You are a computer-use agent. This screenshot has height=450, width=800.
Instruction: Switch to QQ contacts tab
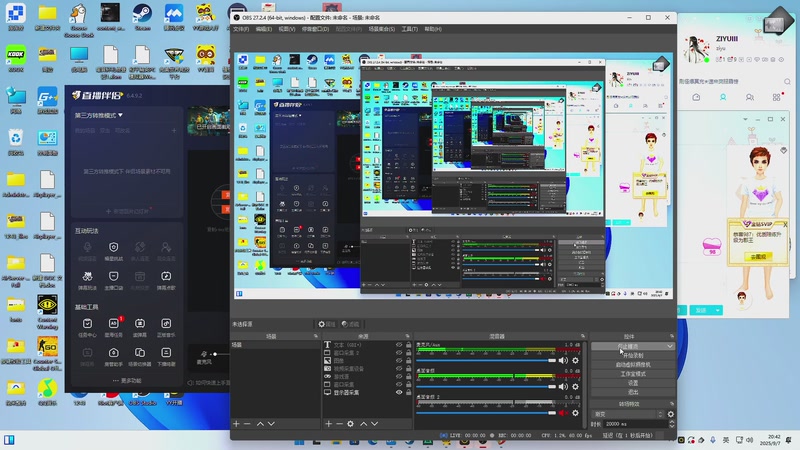click(723, 97)
